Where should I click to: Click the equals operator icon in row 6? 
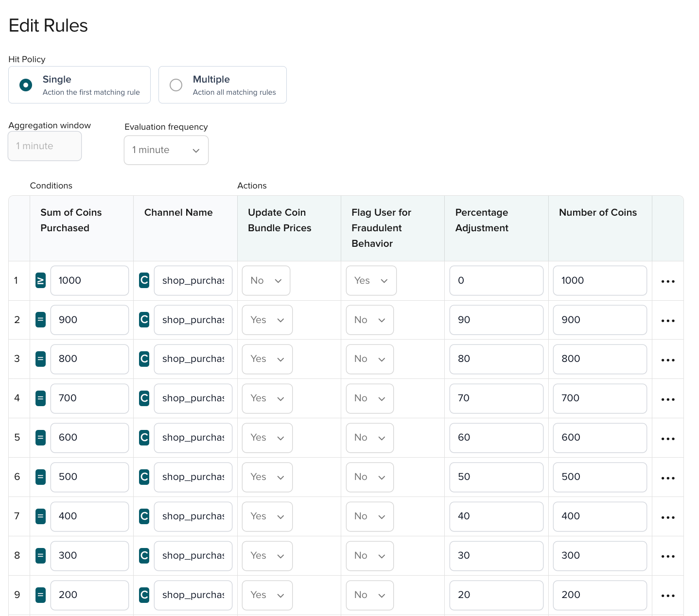(41, 477)
